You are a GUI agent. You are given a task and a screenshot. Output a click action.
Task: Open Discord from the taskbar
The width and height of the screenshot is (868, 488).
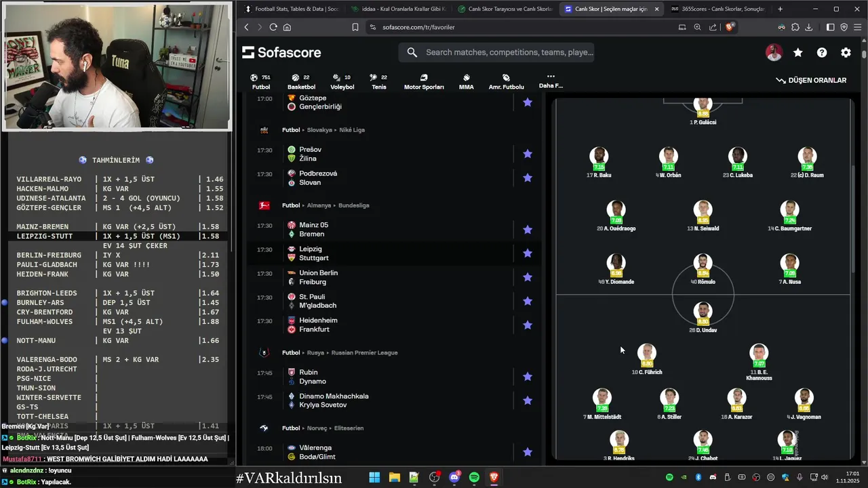click(454, 478)
